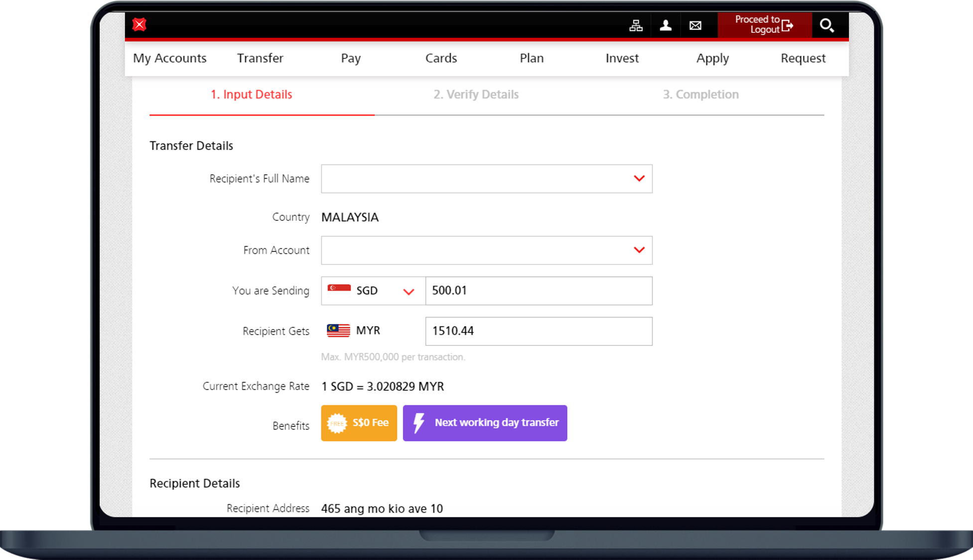Open the SGD currency selector
The width and height of the screenshot is (973, 560).
click(373, 291)
